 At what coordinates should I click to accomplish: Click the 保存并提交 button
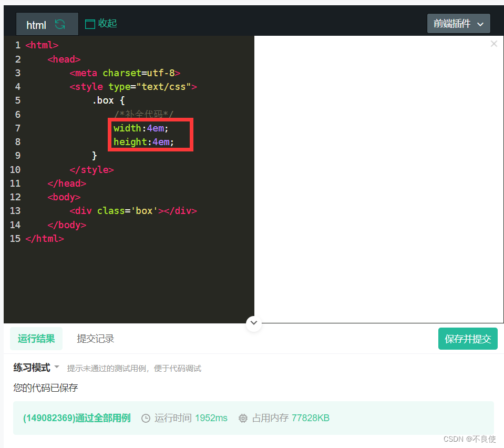(468, 339)
